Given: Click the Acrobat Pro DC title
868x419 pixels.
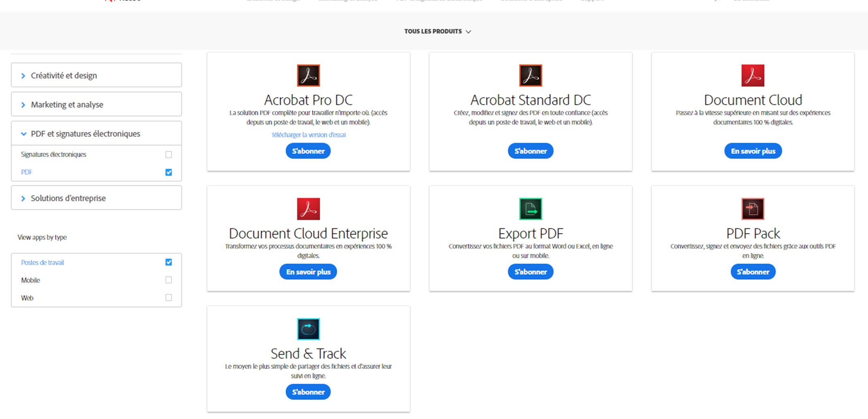Looking at the screenshot, I should [x=308, y=100].
